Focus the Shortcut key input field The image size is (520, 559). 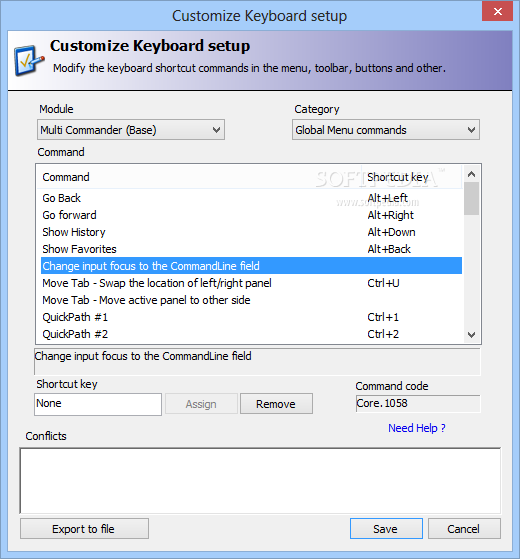98,404
